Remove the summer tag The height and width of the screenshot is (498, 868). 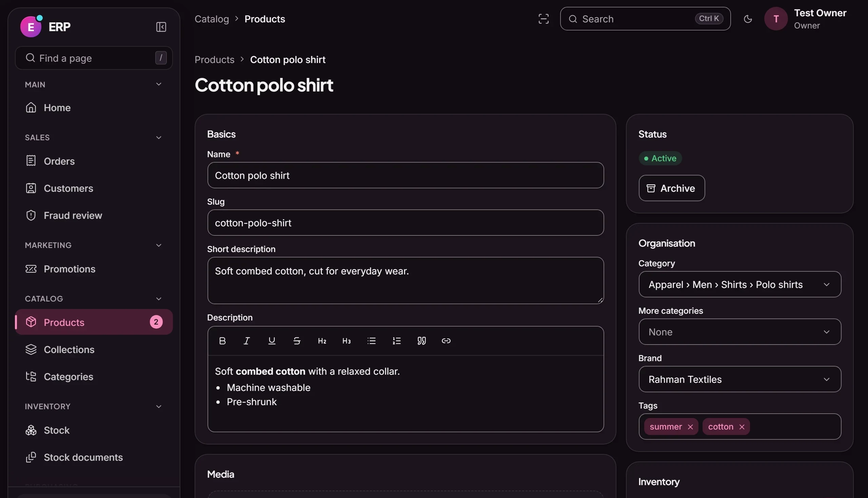pos(690,427)
